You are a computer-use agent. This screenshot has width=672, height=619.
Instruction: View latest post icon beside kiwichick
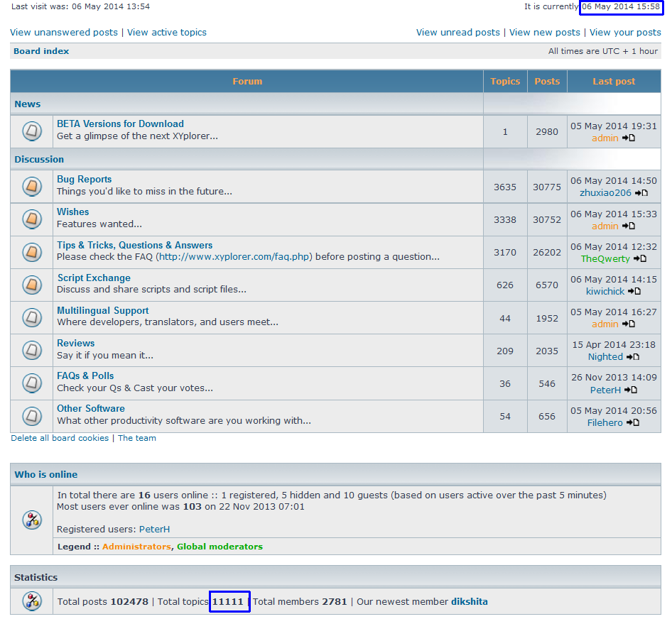coord(634,292)
